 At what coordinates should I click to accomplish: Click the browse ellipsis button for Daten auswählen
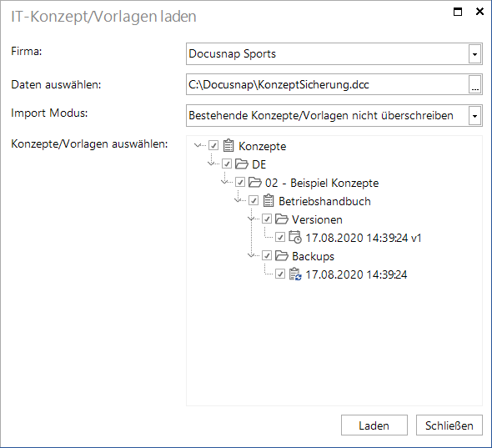[x=475, y=85]
